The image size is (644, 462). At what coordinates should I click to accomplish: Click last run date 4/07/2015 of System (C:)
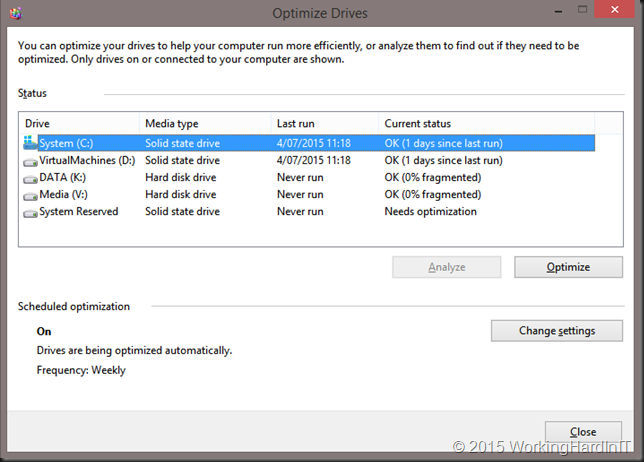click(314, 143)
